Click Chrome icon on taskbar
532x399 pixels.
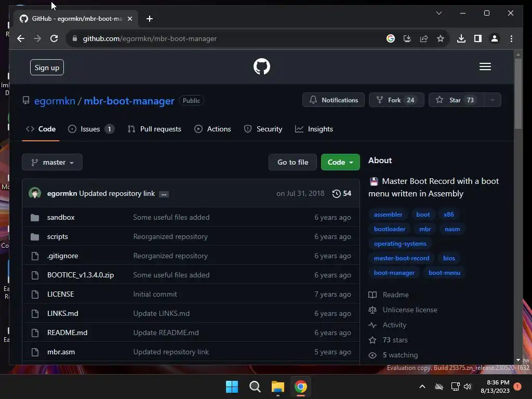coord(301,387)
